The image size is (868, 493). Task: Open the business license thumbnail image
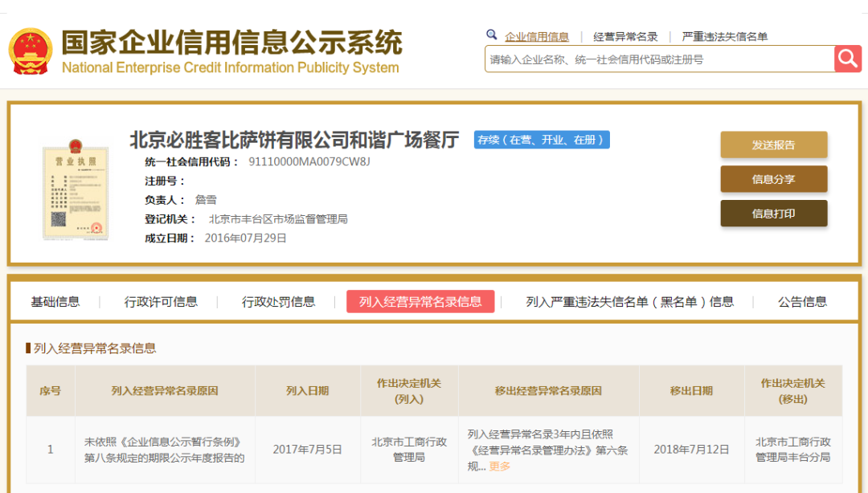(75, 193)
